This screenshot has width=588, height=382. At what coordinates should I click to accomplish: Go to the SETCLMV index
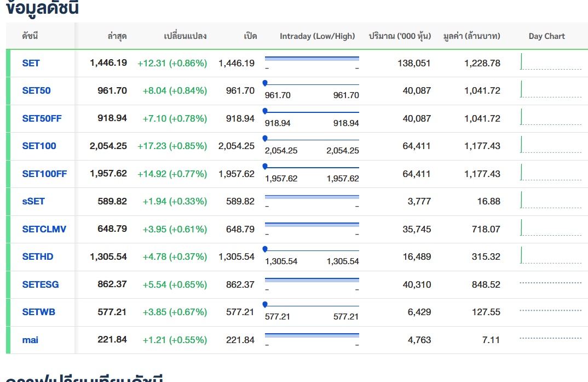point(44,229)
